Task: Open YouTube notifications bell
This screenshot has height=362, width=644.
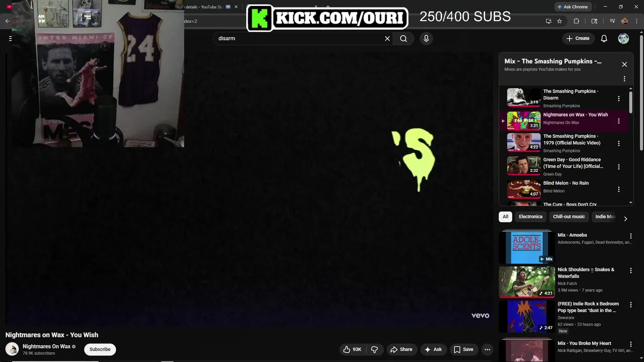Action: coord(604,38)
